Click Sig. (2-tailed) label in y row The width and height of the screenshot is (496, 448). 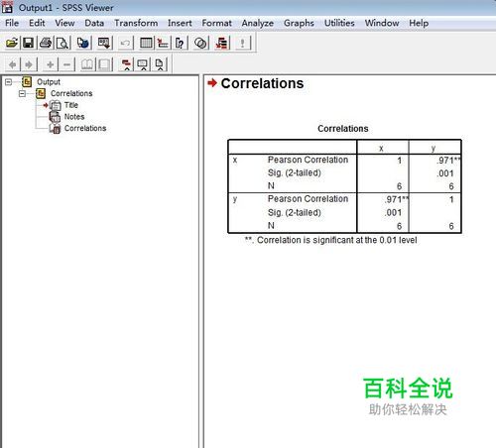(295, 213)
